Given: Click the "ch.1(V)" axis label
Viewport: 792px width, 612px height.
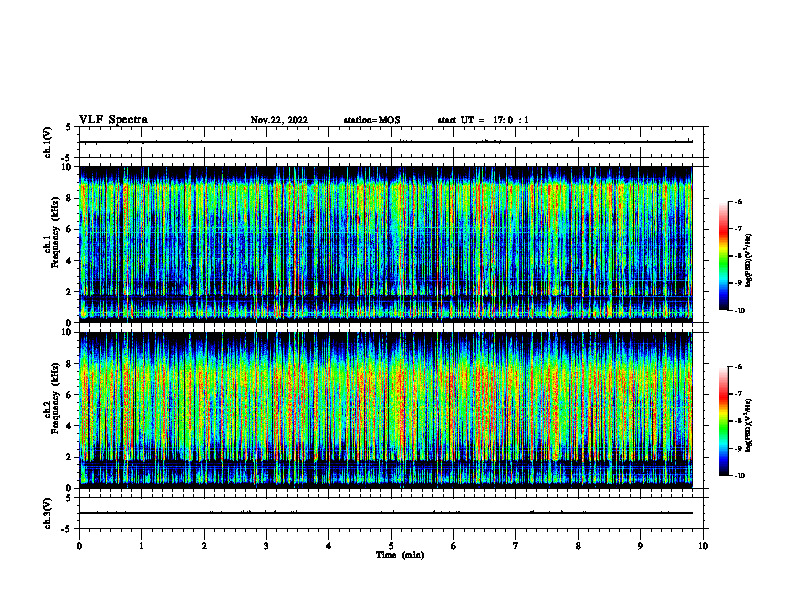Looking at the screenshot, I should (x=48, y=142).
